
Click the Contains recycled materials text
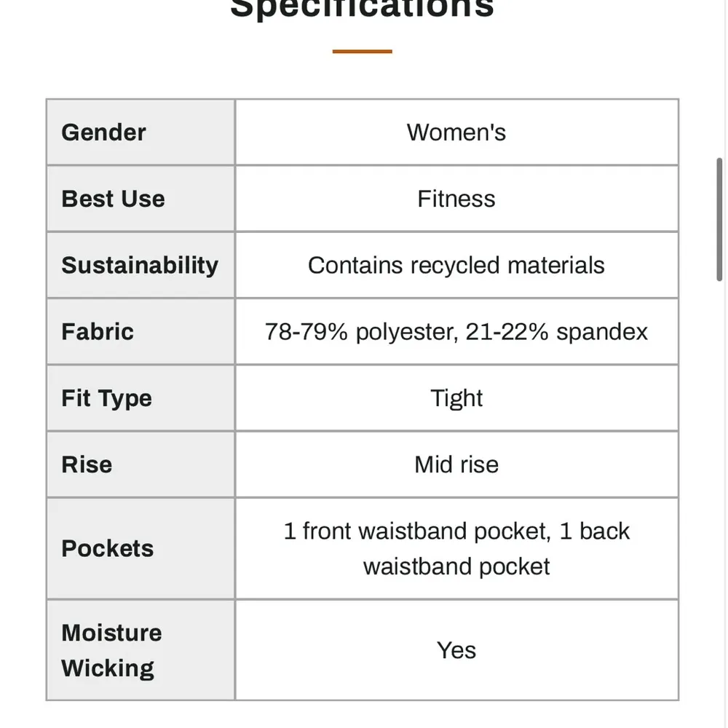(x=456, y=265)
